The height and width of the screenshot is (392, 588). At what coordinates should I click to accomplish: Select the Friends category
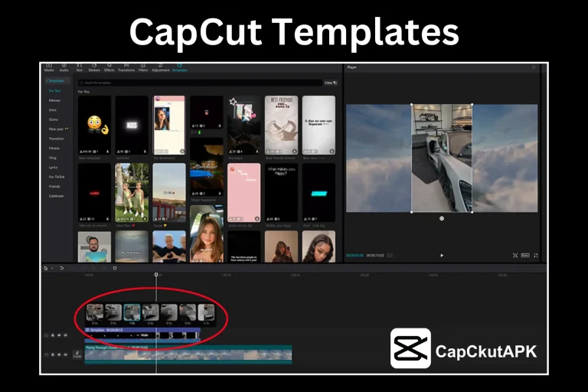[54, 187]
